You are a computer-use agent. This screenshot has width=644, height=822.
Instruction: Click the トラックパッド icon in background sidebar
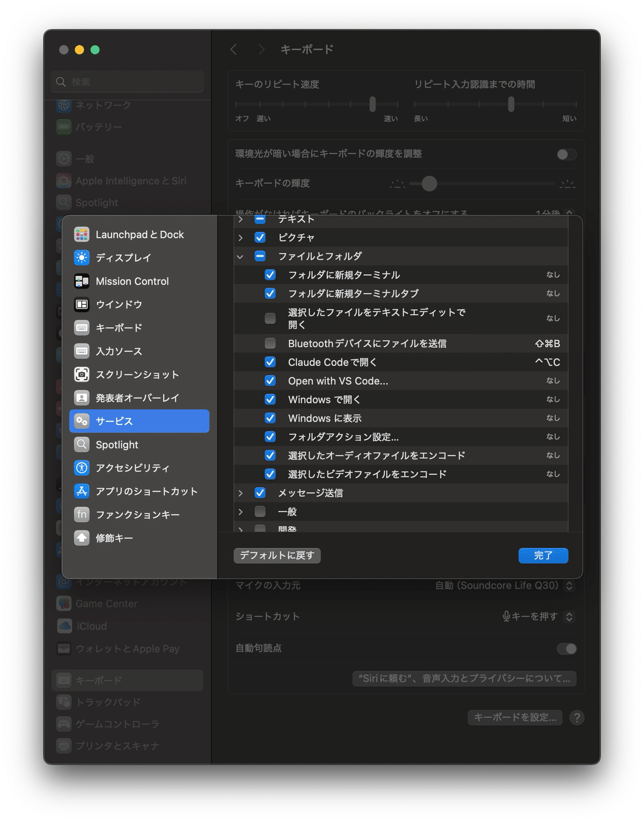(x=64, y=702)
